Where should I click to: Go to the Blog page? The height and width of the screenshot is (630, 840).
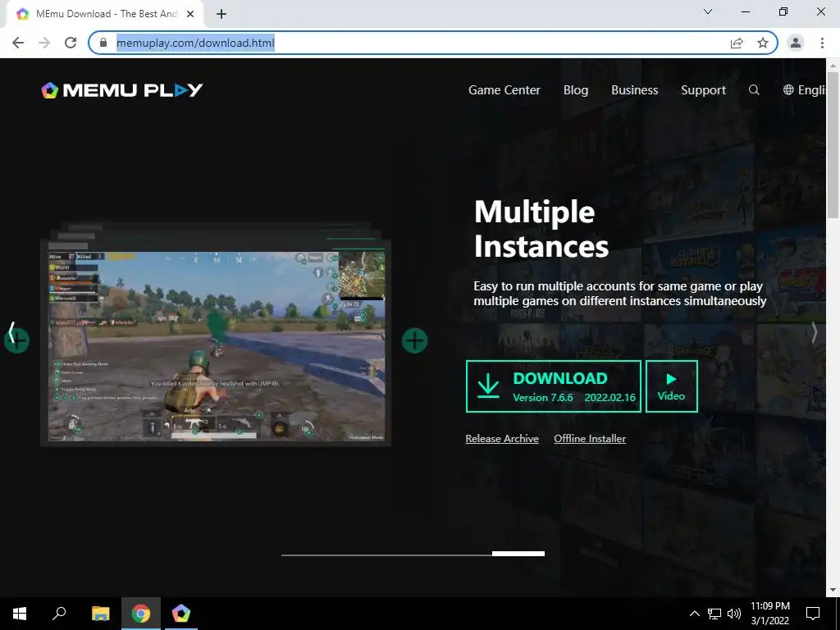tap(576, 90)
